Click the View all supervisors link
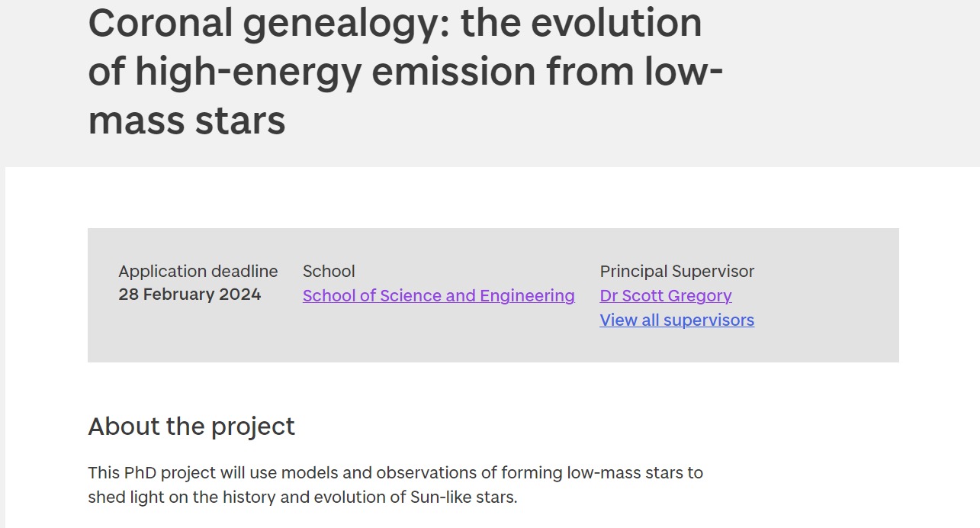 coord(676,320)
